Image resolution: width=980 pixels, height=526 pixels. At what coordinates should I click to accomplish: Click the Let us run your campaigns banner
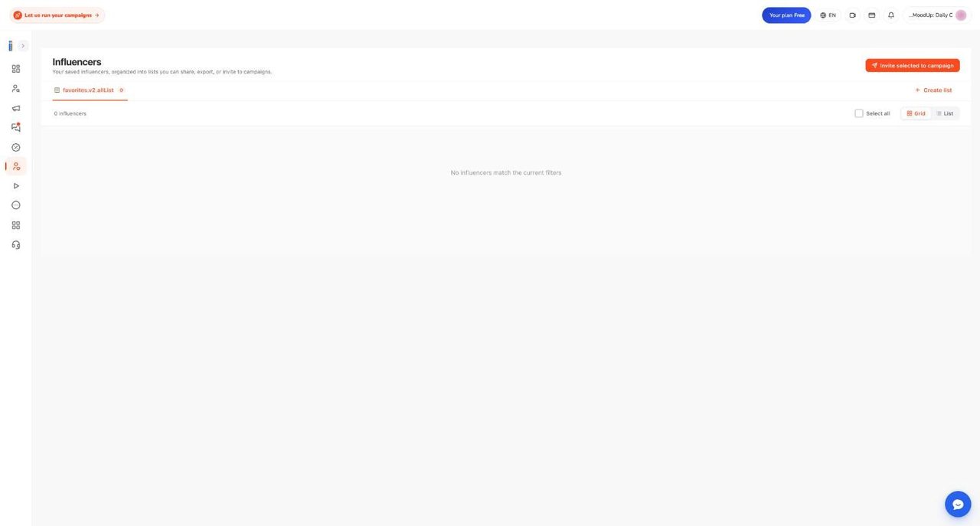point(57,15)
